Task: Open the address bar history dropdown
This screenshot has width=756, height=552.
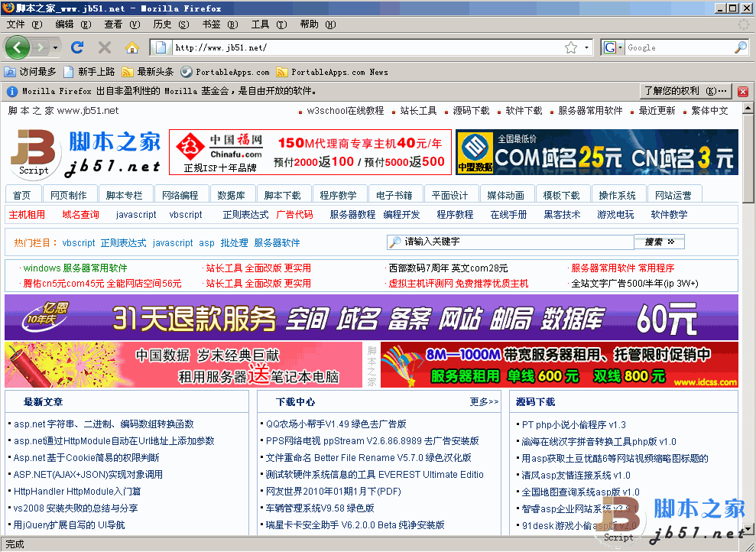Action: coord(587,47)
